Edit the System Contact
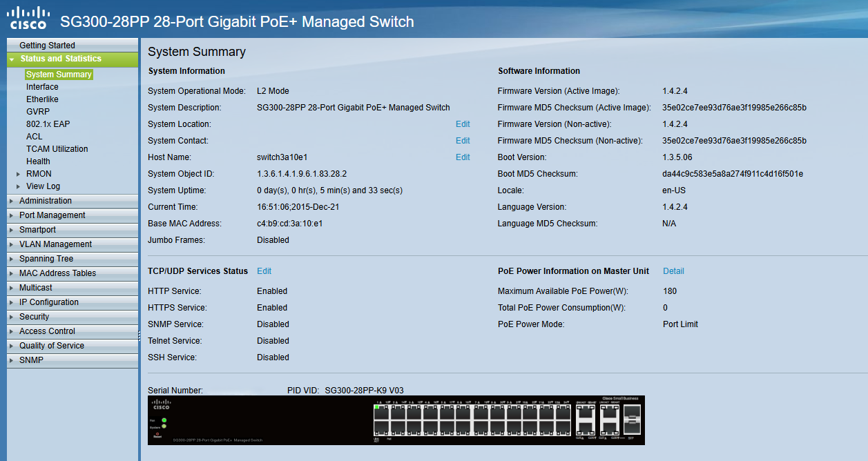 463,141
